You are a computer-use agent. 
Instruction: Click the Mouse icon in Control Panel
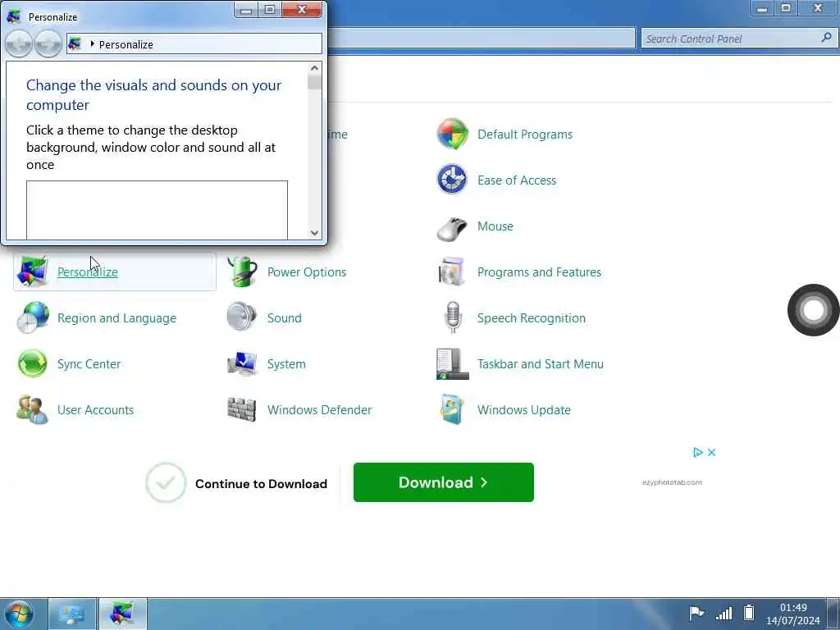452,228
